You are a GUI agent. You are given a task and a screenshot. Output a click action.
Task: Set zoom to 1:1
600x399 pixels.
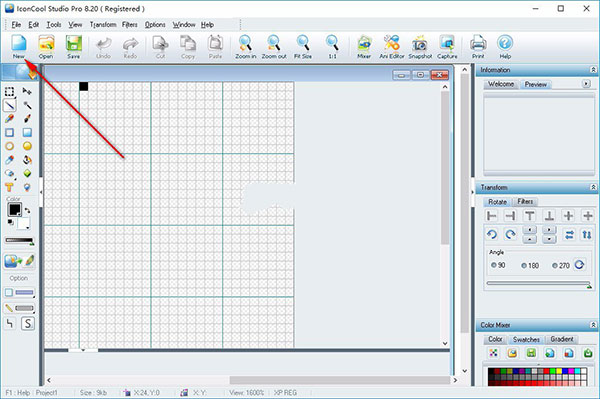(332, 46)
